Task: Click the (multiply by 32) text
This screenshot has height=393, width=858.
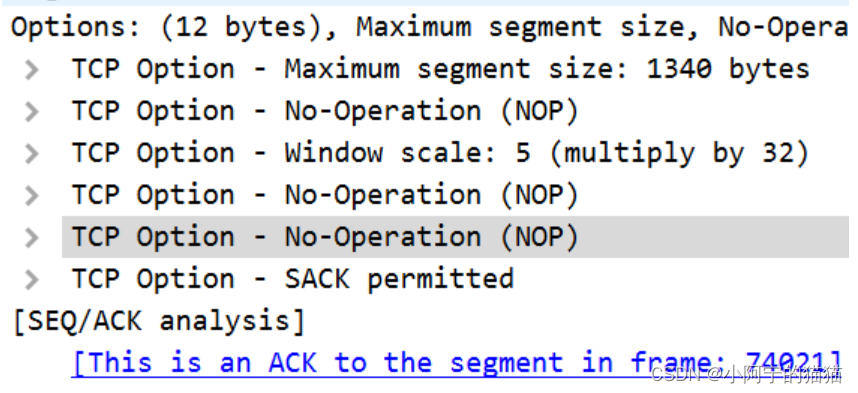Action: (x=679, y=153)
